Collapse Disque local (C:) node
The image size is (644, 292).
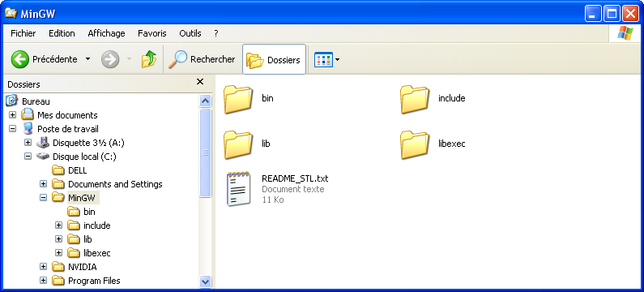pos(28,157)
